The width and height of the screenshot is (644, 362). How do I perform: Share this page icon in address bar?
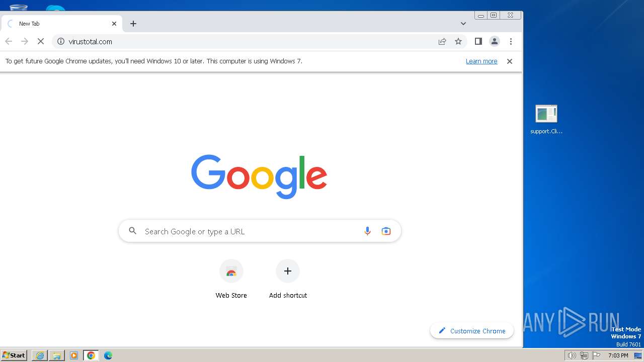pyautogui.click(x=442, y=42)
